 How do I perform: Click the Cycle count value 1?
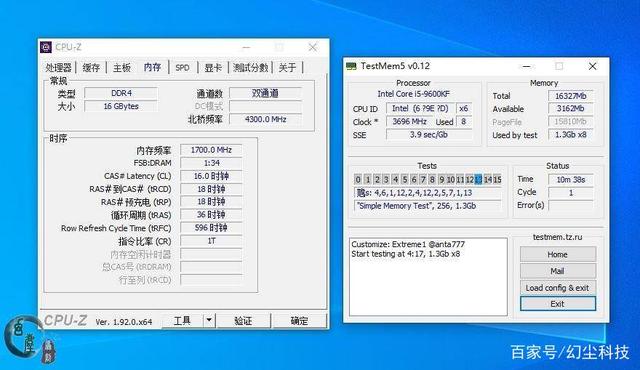[x=571, y=193]
